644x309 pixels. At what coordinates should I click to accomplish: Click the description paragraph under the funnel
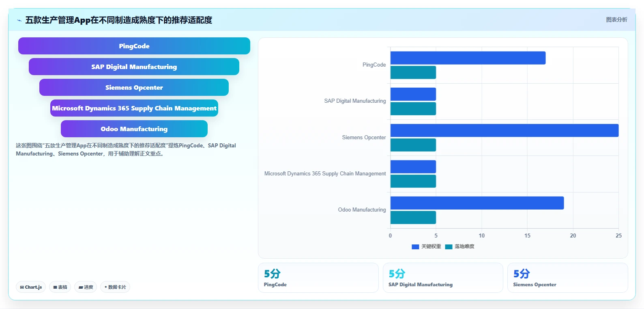tap(126, 149)
